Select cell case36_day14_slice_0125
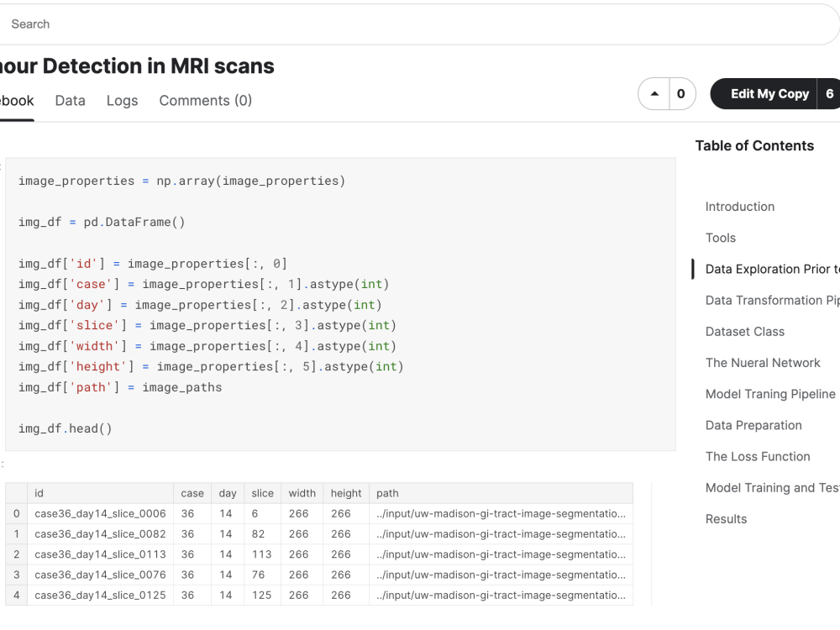 tap(100, 596)
